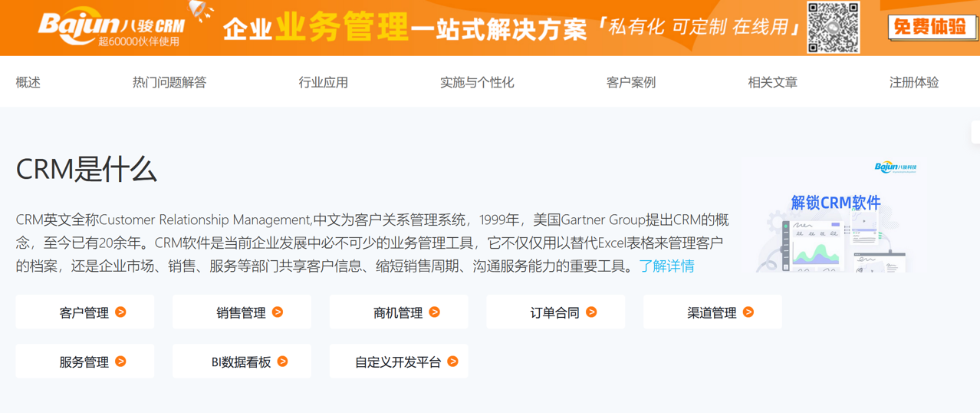The image size is (980, 413).
Task: Click the orange arrow icon beside 销售管理
Action: 278,312
